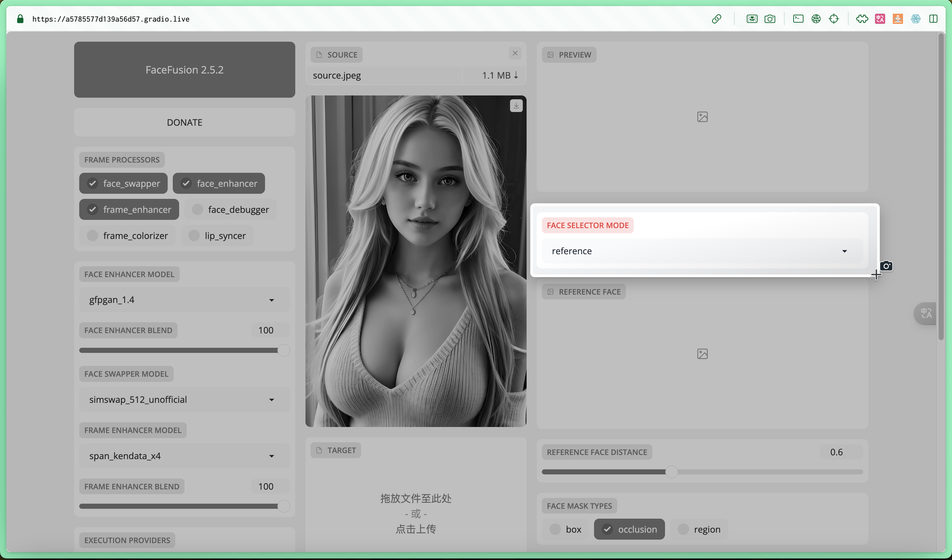Click the file icon in Target label

coord(319,451)
